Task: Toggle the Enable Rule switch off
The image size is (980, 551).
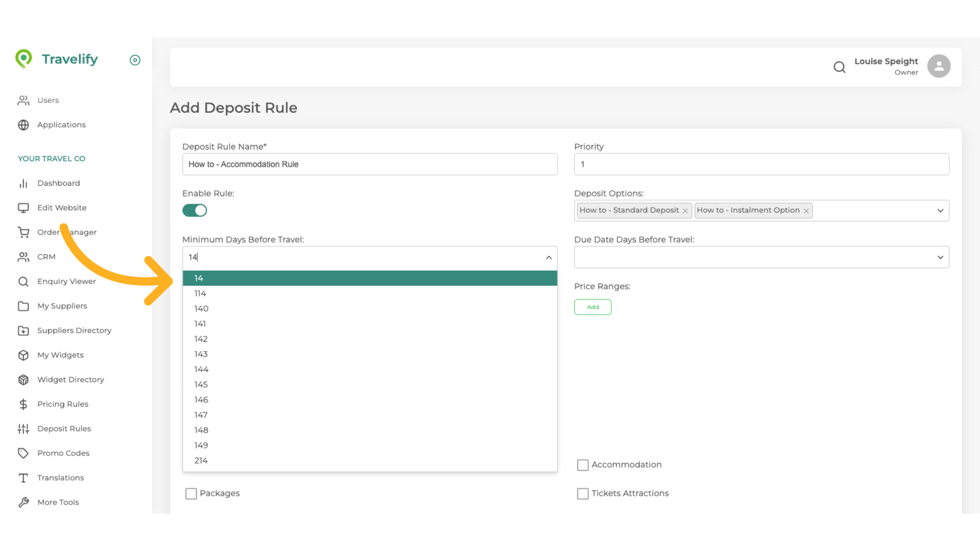Action: (x=194, y=210)
